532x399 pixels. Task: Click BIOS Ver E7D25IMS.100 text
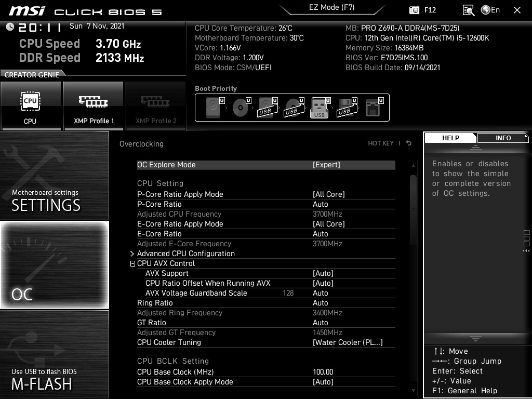tap(387, 58)
